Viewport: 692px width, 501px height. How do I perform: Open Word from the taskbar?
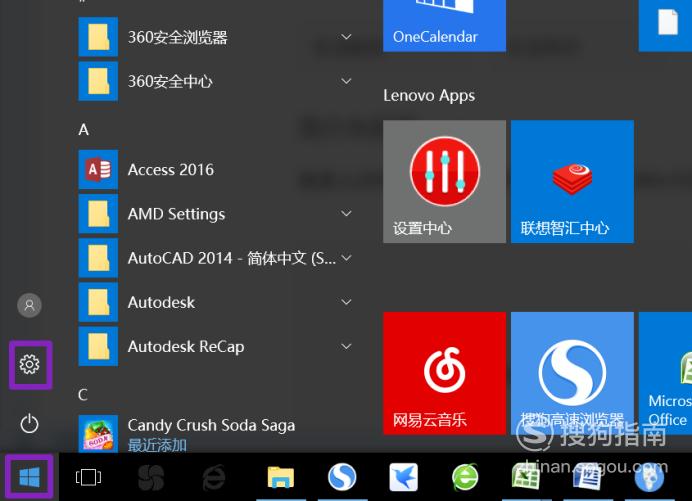click(587, 478)
